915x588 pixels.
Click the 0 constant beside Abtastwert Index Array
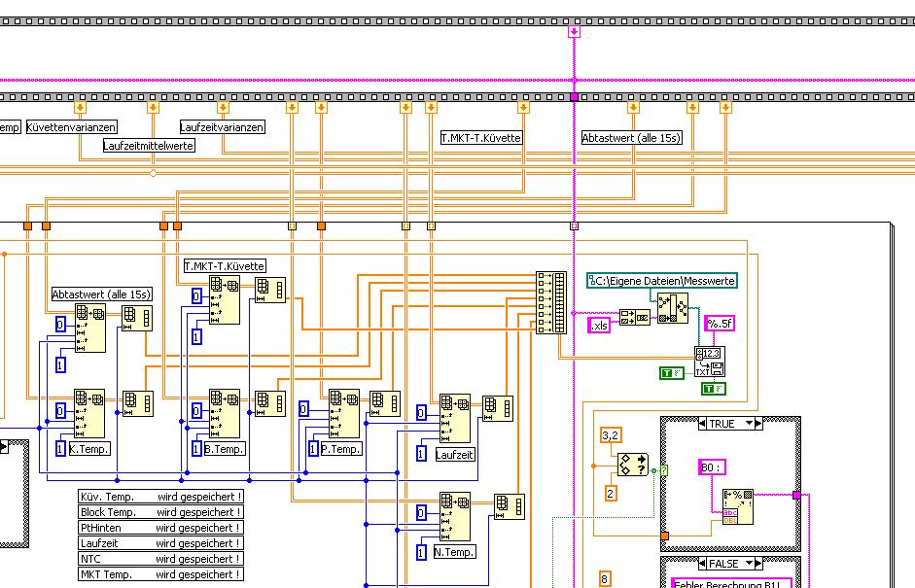click(60, 325)
